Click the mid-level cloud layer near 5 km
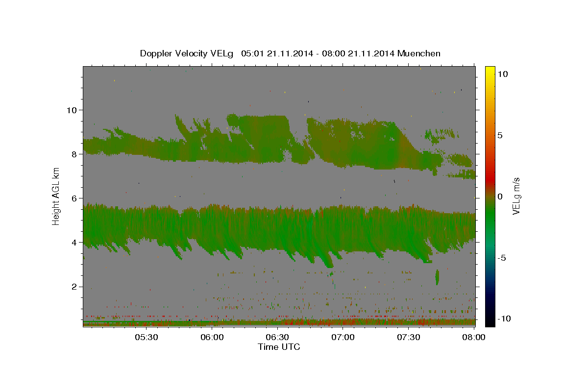 click(x=279, y=230)
